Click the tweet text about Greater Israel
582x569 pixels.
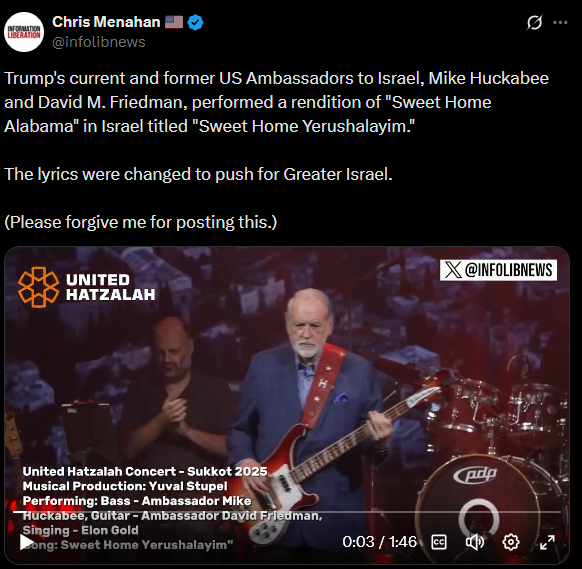click(198, 174)
